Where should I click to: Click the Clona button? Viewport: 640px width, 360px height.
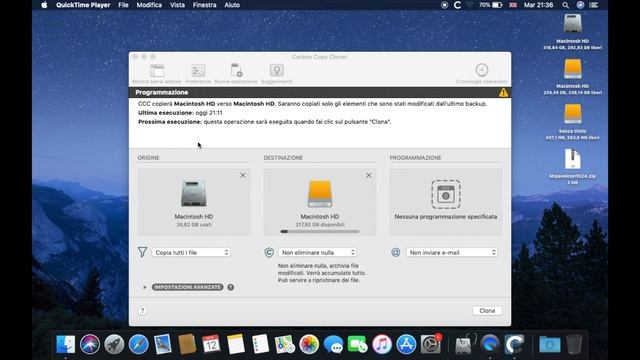click(x=487, y=311)
